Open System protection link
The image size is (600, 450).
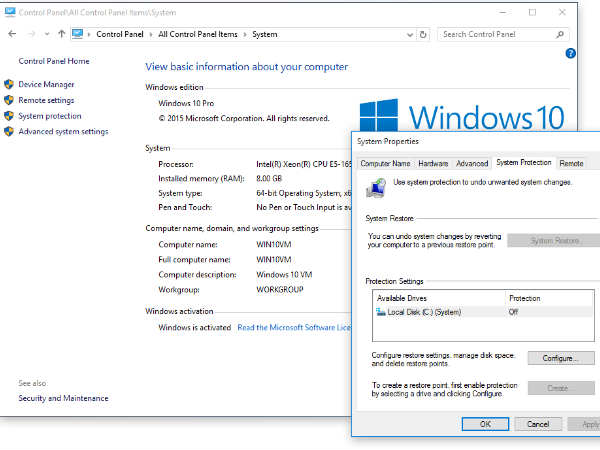[x=50, y=116]
